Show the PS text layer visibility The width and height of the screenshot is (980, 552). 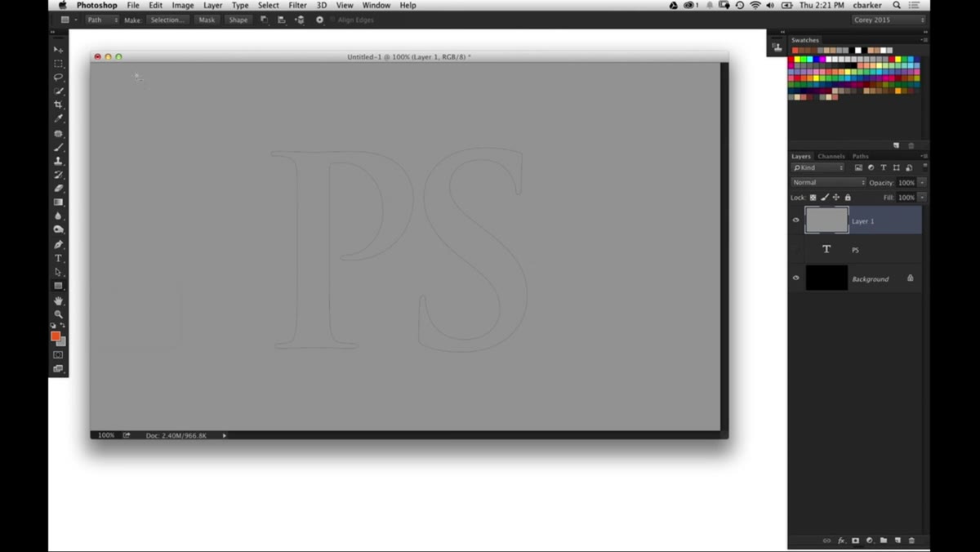(x=796, y=249)
